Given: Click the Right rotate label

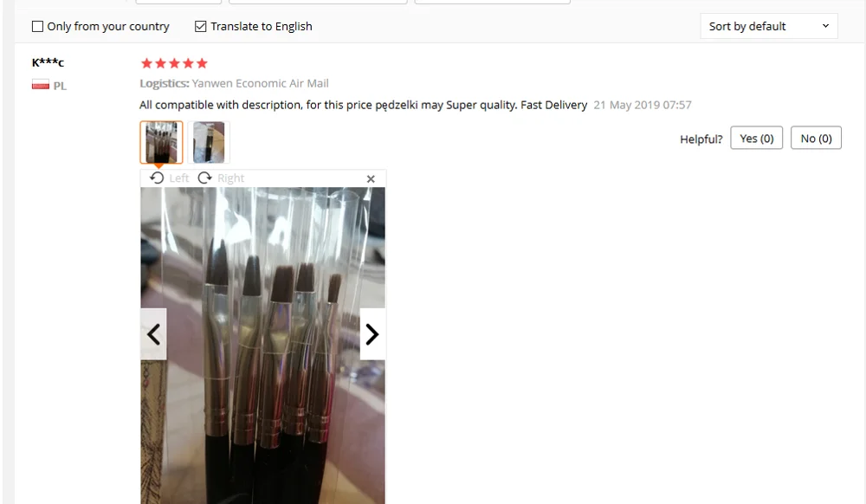Looking at the screenshot, I should pos(231,178).
